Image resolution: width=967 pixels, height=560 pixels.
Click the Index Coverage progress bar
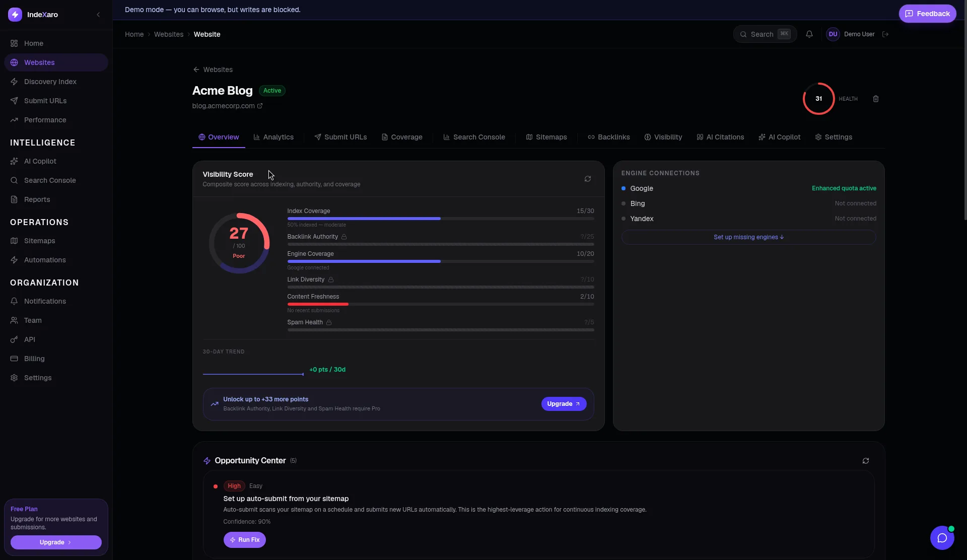click(440, 219)
